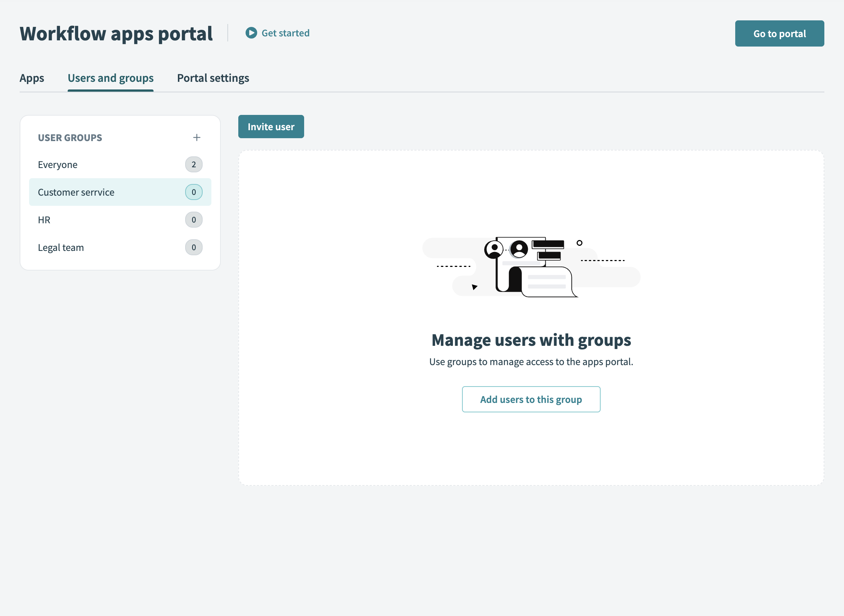Click the count badge on Customer serrvice group
The height and width of the screenshot is (616, 844).
click(x=194, y=192)
